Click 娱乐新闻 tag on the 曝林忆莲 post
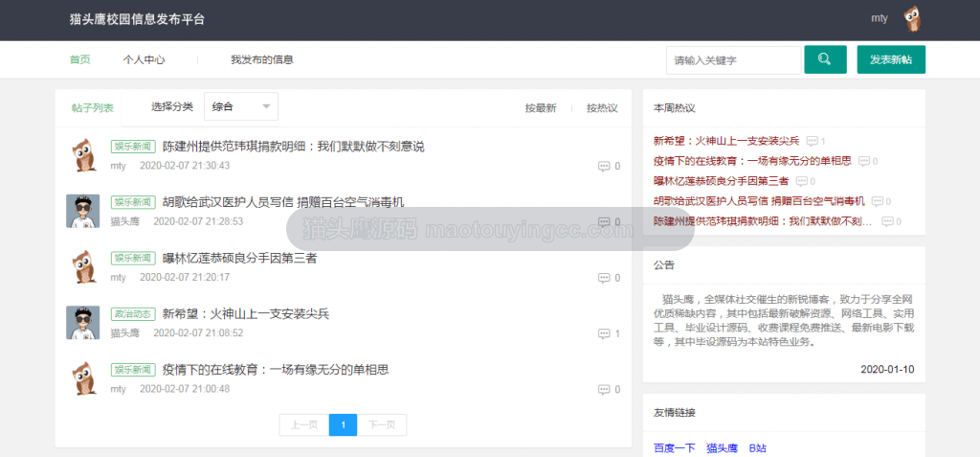Screen dimensions: 980x457 (132, 258)
